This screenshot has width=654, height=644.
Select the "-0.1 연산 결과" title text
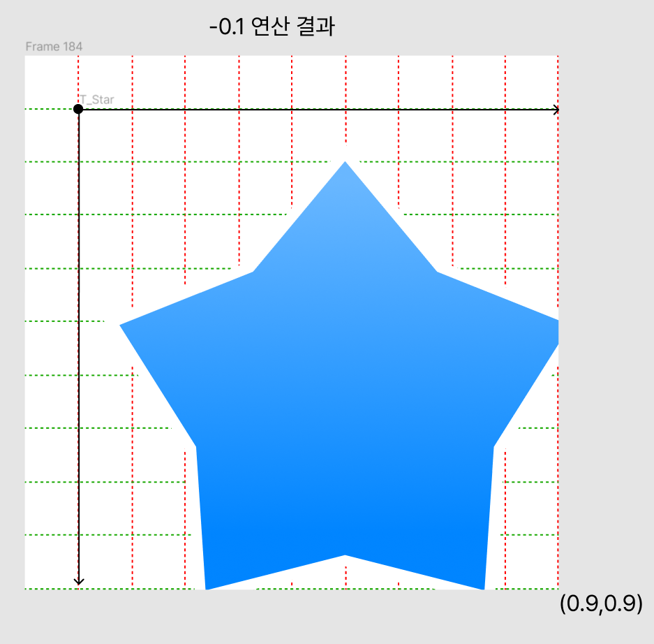point(272,27)
